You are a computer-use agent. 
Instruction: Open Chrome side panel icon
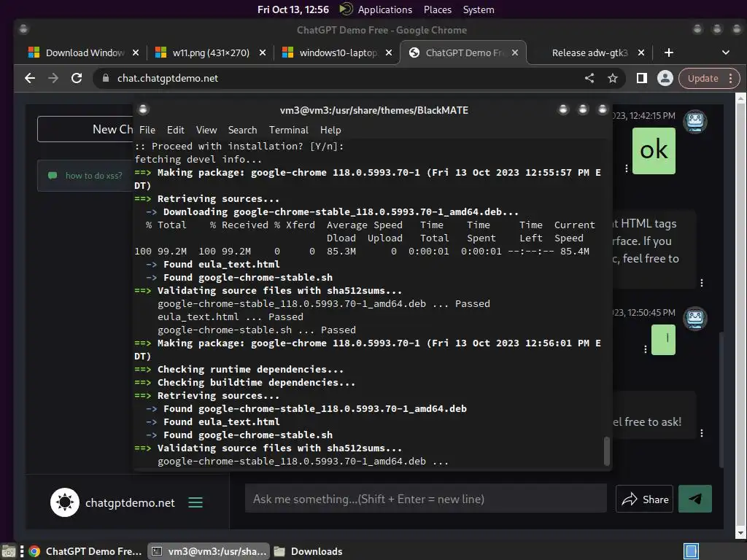[x=642, y=78]
